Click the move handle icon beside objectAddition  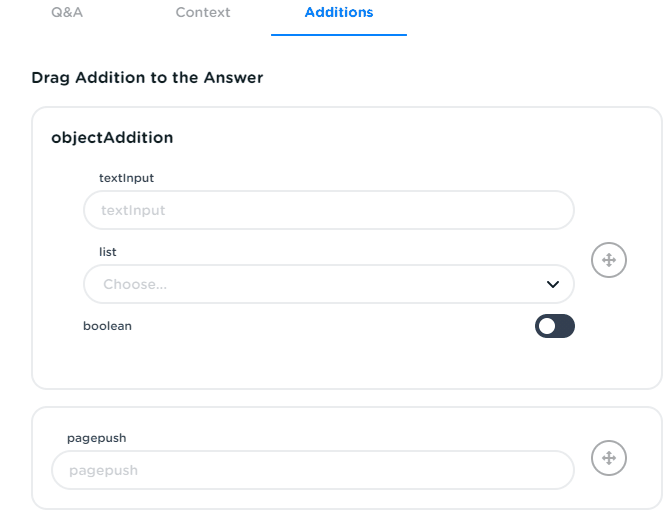click(608, 261)
